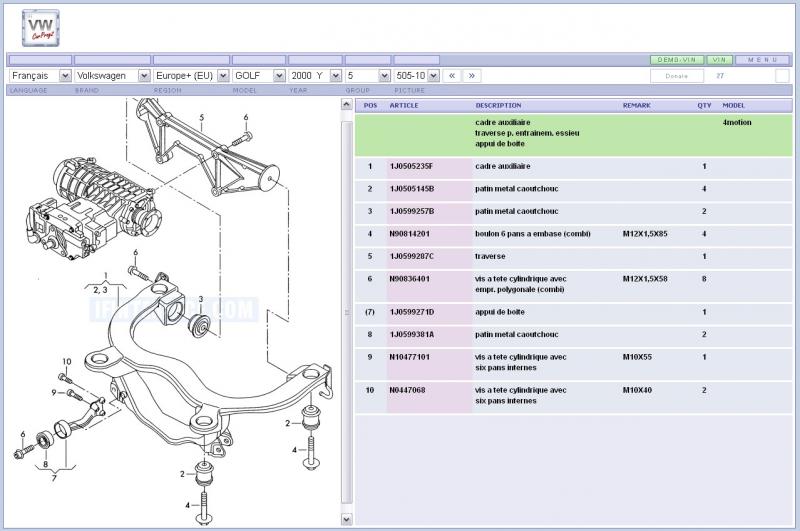
Task: Click the REMARK column header
Action: coord(636,106)
